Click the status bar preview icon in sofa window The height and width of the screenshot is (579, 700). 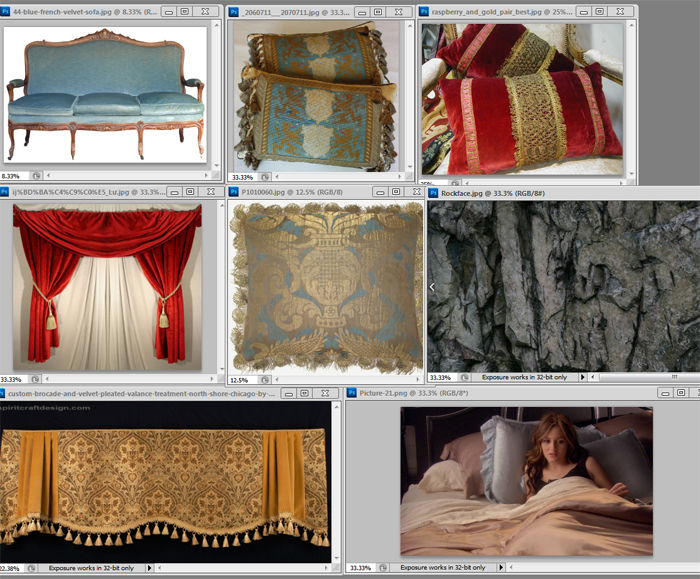[36, 176]
